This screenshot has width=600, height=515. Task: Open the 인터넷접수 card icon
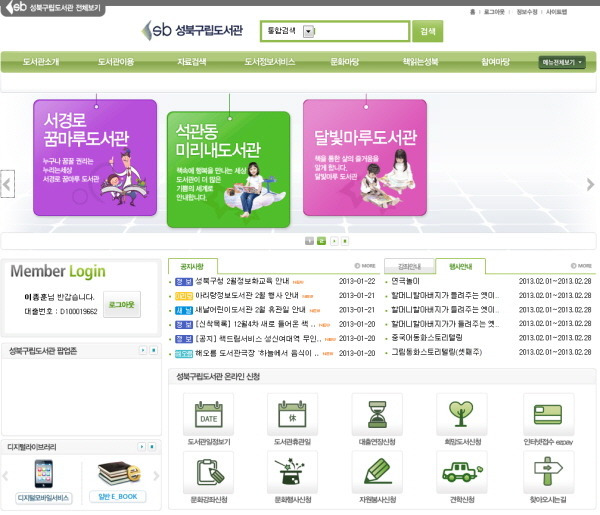coord(548,414)
